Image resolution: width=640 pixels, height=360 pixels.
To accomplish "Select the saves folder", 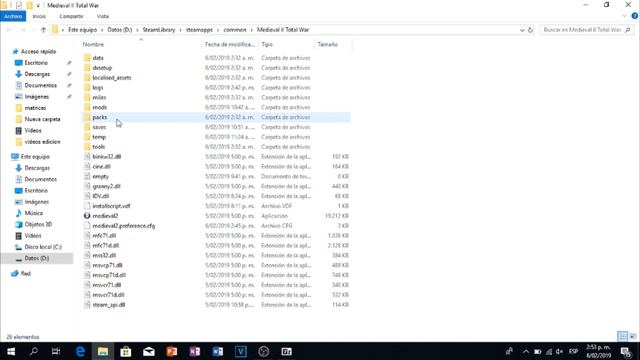I will coord(99,127).
